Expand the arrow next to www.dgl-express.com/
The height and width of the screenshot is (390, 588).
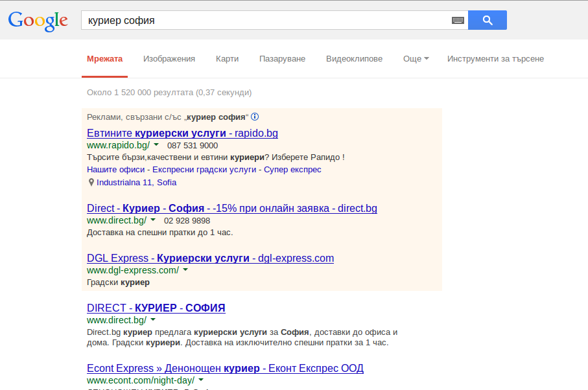coord(185,270)
